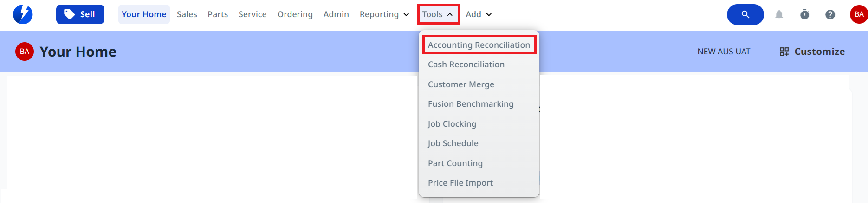Screen dimensions: 868x207
Task: Collapse the Tools dropdown menu
Action: pos(438,14)
